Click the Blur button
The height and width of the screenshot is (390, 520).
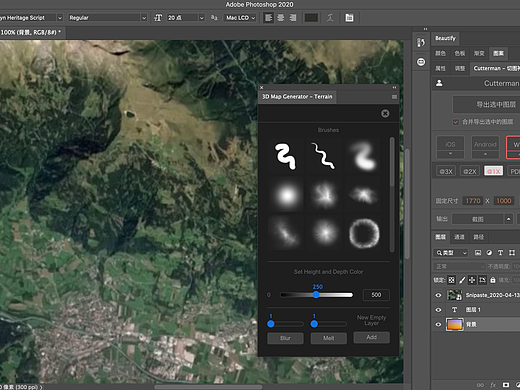coord(285,338)
